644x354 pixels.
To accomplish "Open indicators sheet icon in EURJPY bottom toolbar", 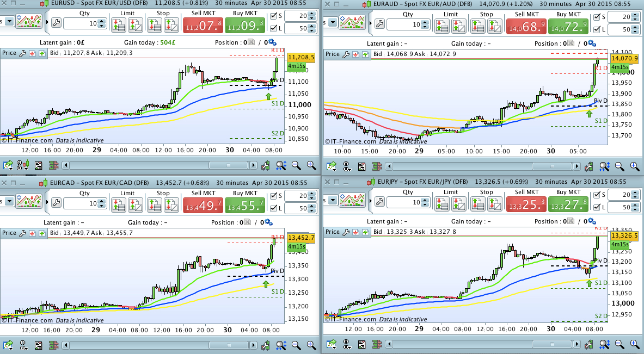I will click(361, 344).
